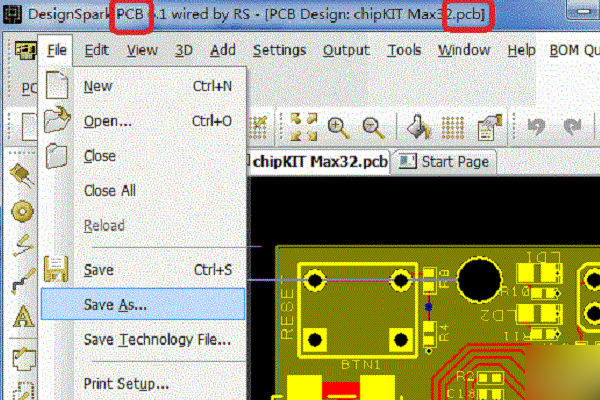
Task: Switch to chipKIT Max32.pcb tab
Action: point(318,162)
